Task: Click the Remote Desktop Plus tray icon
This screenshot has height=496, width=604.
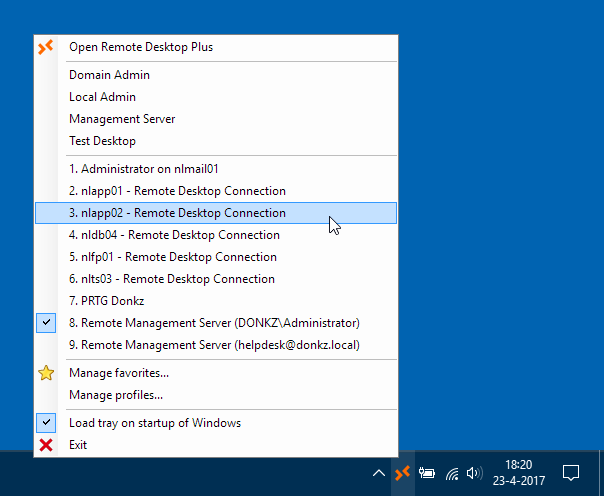Action: (x=403, y=473)
